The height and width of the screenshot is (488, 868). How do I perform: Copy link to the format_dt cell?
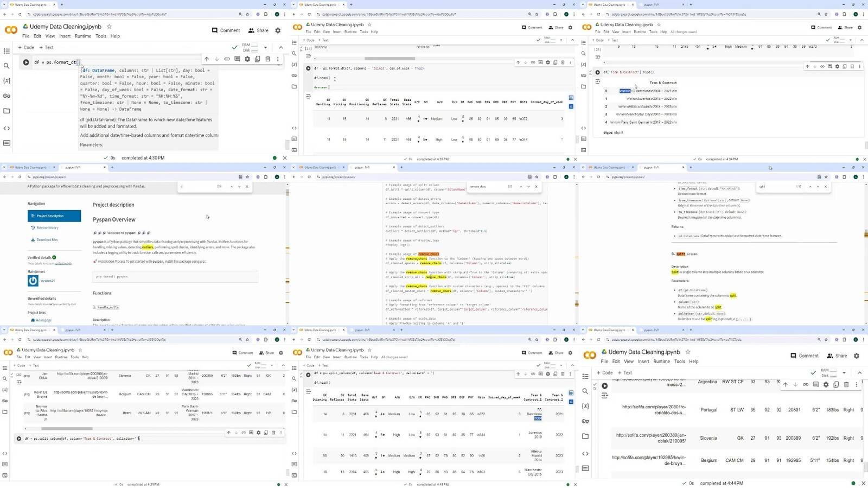(x=227, y=59)
